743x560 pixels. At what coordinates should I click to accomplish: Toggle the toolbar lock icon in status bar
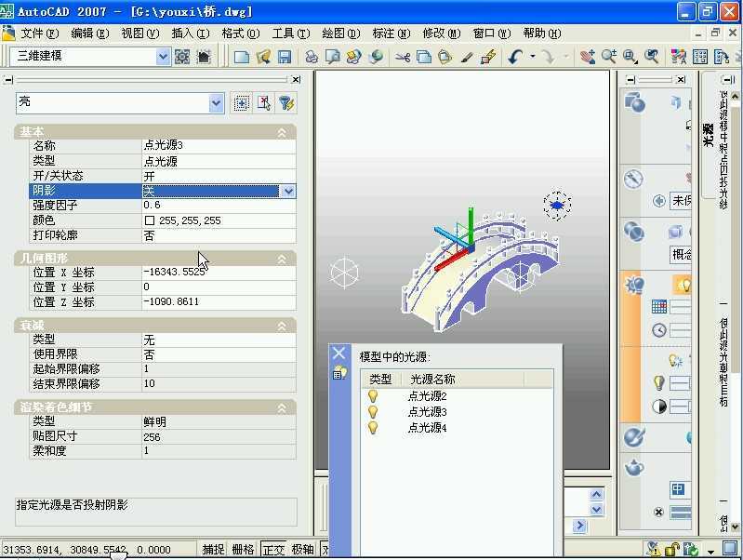[x=671, y=549]
